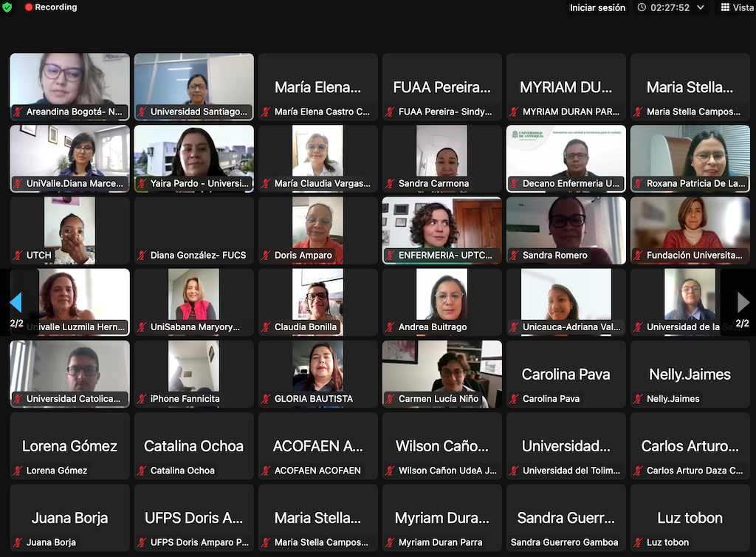
Task: Click the Recording status label
Action: 56,7
